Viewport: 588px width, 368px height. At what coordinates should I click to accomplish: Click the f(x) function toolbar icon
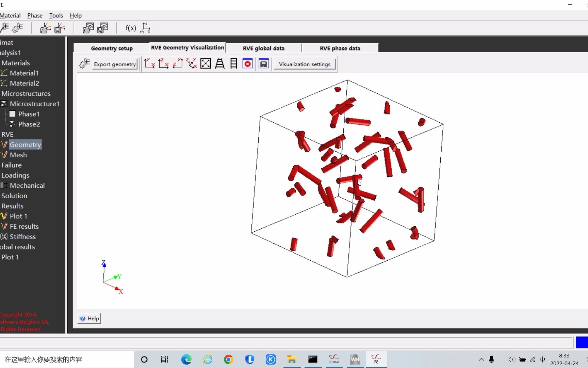pyautogui.click(x=130, y=28)
